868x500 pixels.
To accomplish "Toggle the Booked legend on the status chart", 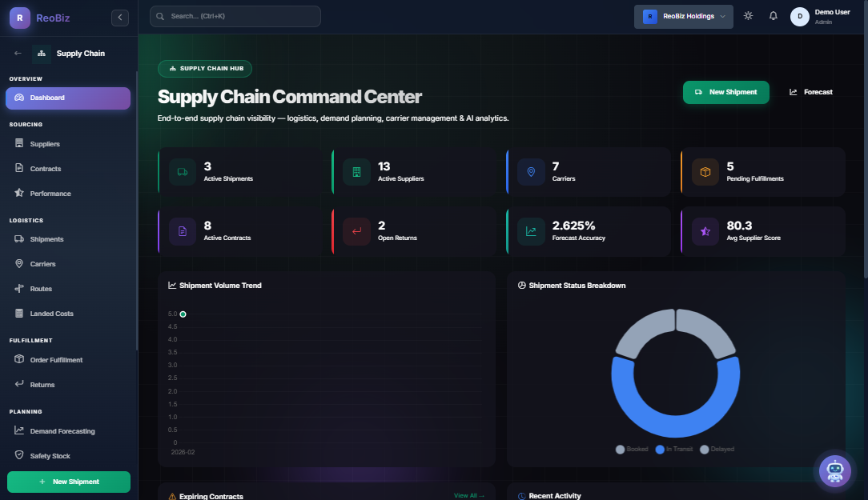I will [x=632, y=449].
